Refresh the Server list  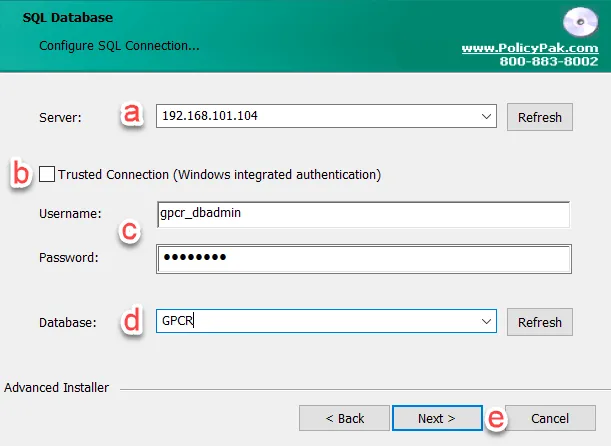pyautogui.click(x=540, y=117)
